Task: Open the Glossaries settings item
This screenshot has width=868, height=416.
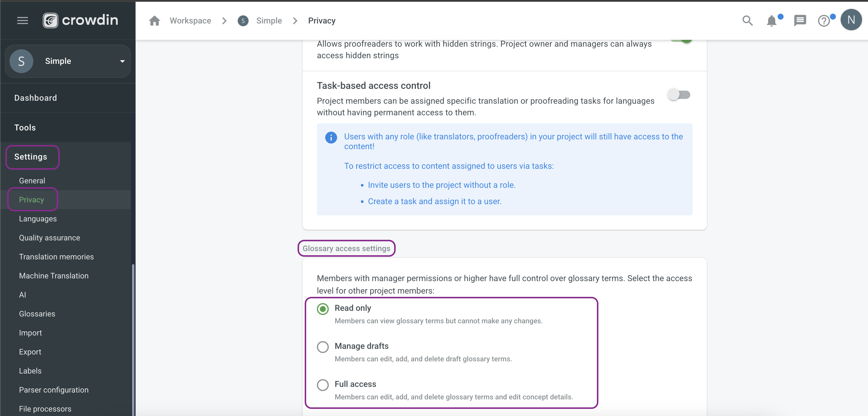Action: coord(37,313)
